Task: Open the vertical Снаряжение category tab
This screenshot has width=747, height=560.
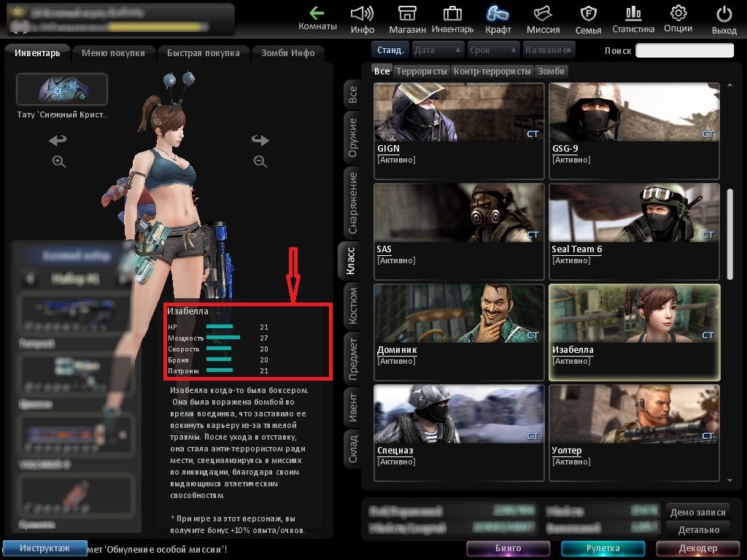Action: 352,203
